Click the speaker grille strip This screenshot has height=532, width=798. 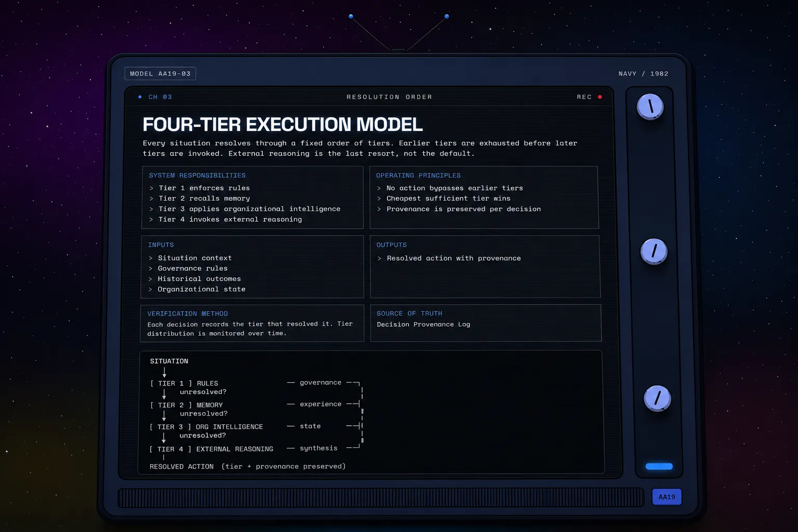pyautogui.click(x=381, y=498)
